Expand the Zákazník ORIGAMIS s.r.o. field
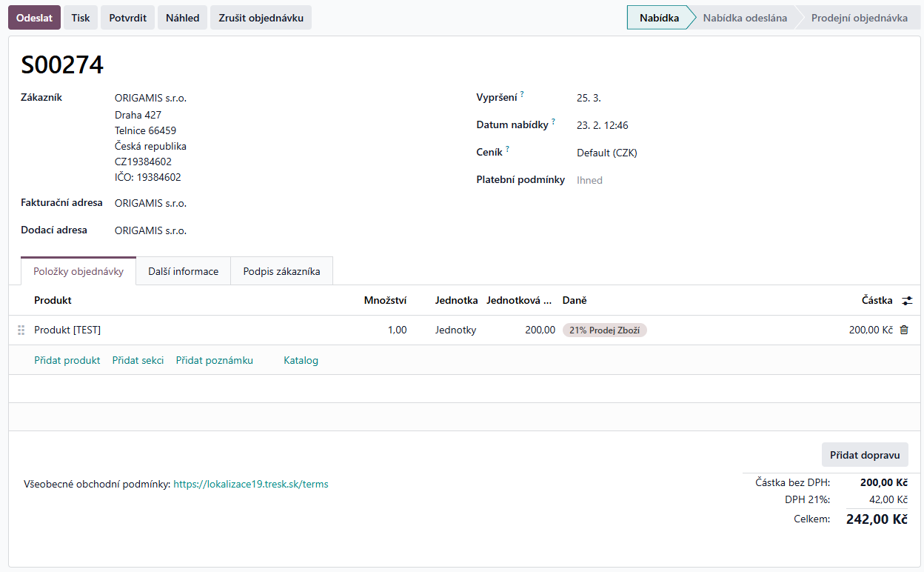The height and width of the screenshot is (572, 924). point(150,98)
